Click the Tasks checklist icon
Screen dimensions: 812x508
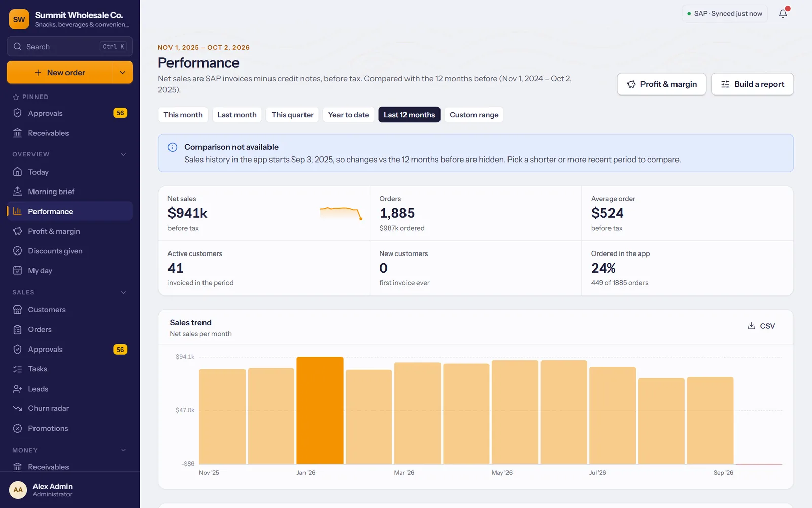pyautogui.click(x=17, y=369)
